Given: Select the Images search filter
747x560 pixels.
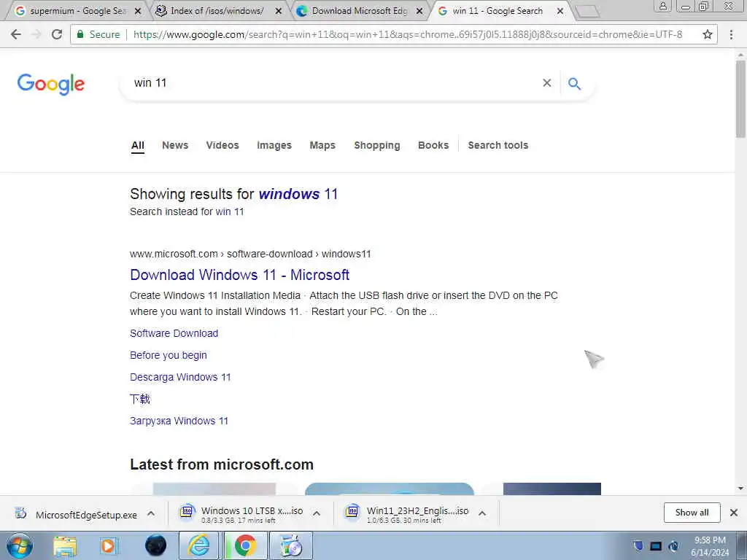Looking at the screenshot, I should tap(274, 145).
